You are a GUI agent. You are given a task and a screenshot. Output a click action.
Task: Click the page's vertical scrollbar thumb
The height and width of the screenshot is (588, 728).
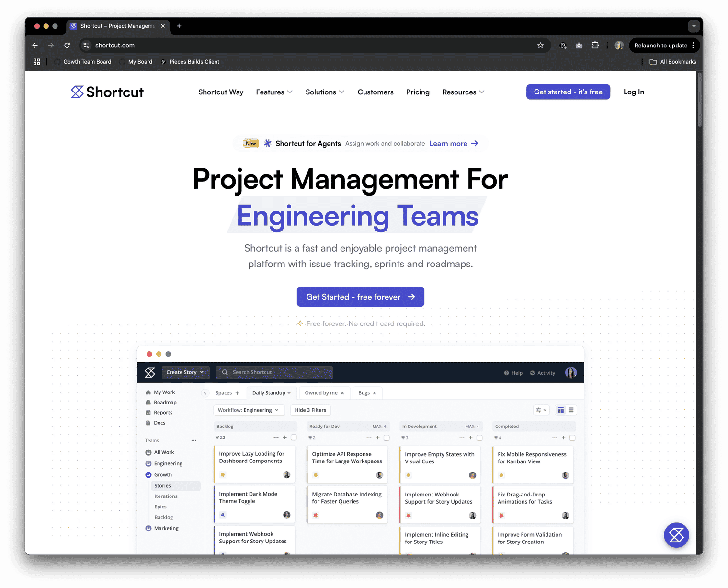tap(700, 99)
